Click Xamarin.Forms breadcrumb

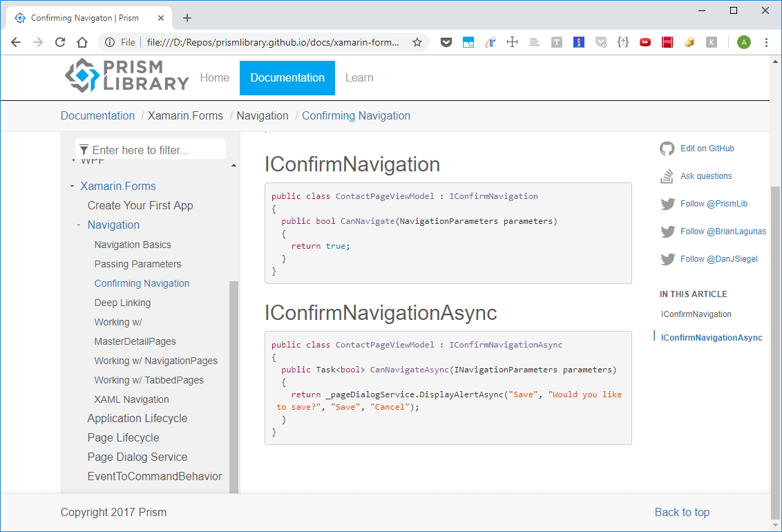pos(186,115)
